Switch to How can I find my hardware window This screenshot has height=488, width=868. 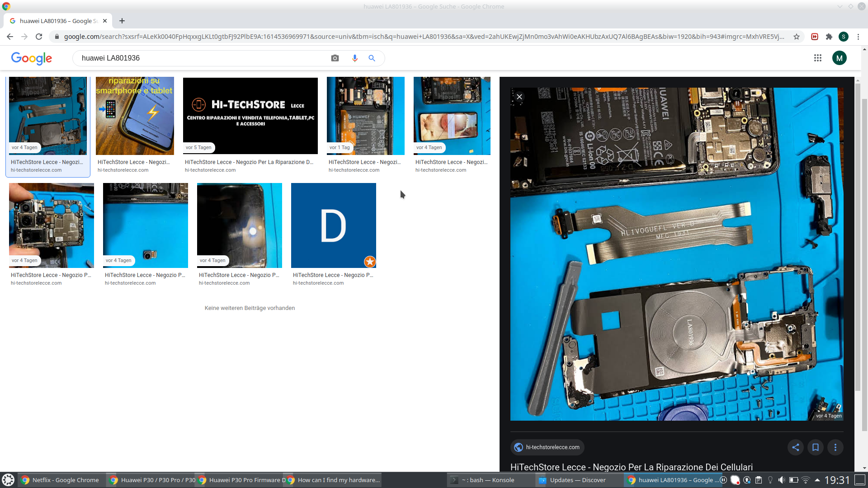334,480
